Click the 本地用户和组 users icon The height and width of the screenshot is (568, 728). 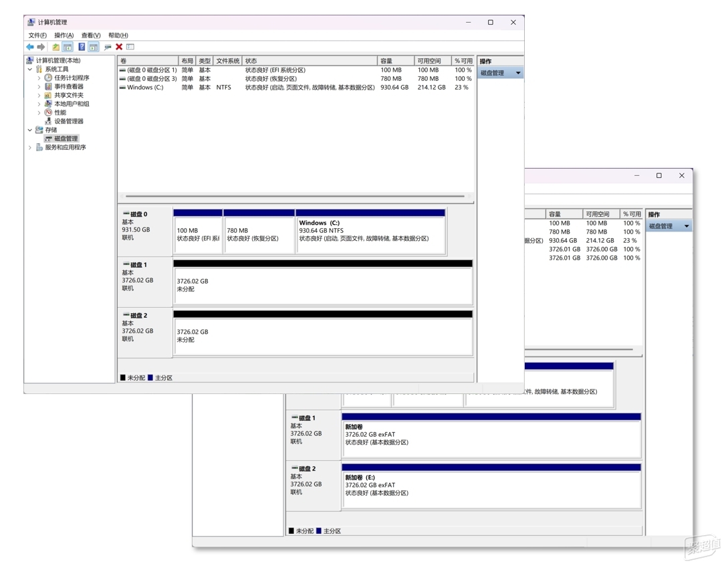[48, 104]
